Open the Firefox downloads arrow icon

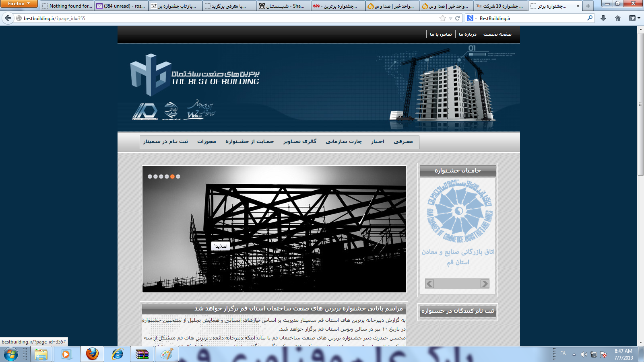point(603,18)
